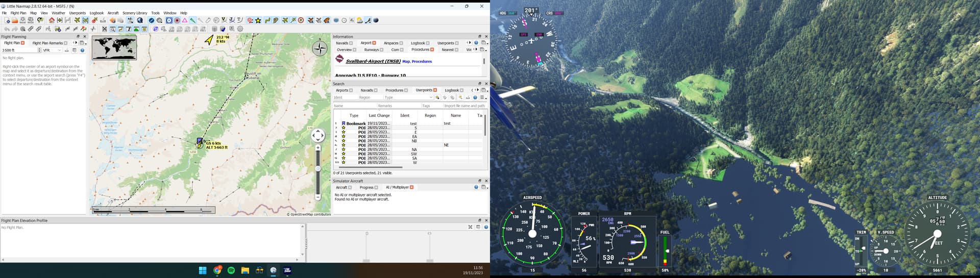Click the Remarks search input field
Image resolution: width=980 pixels, height=278 pixels.
(x=399, y=106)
